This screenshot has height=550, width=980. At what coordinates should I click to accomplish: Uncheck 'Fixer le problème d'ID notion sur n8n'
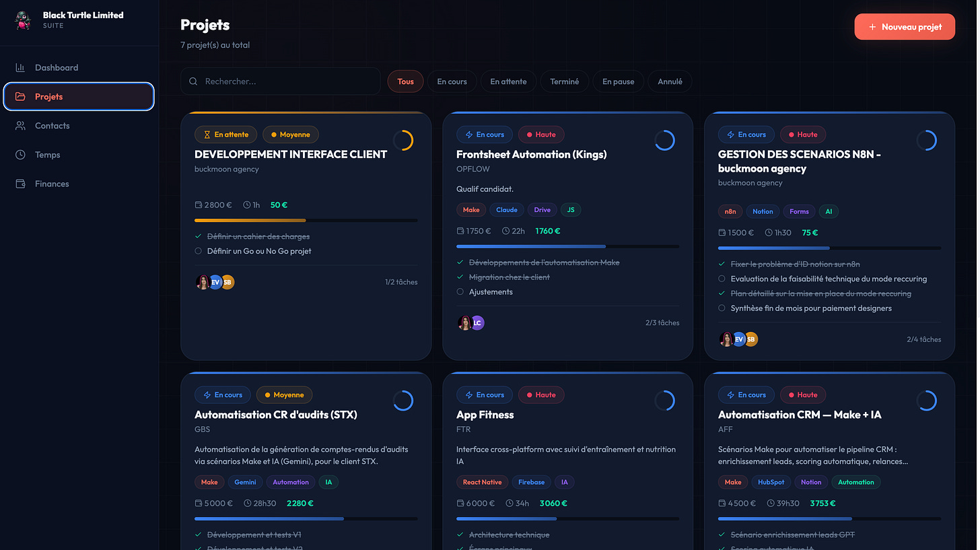[x=722, y=264]
